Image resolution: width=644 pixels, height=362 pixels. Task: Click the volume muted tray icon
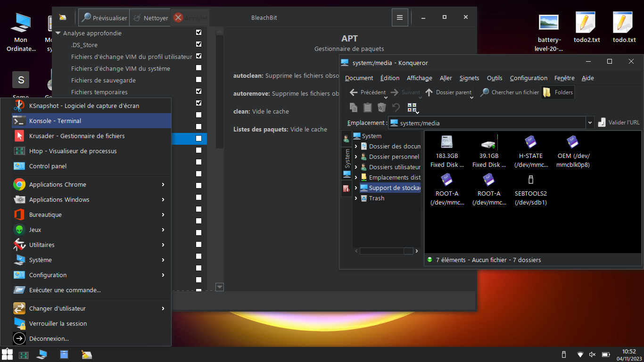593,354
